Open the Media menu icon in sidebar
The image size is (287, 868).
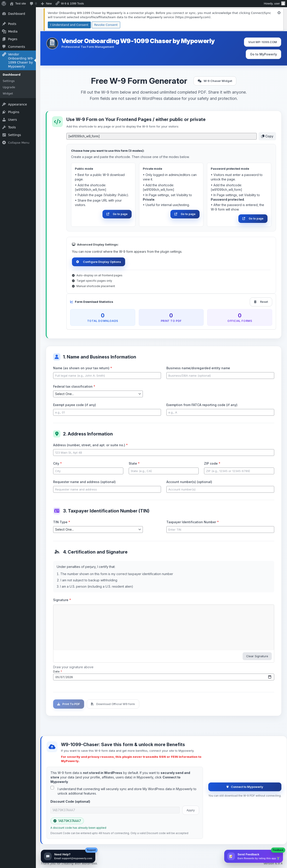point(4,31)
